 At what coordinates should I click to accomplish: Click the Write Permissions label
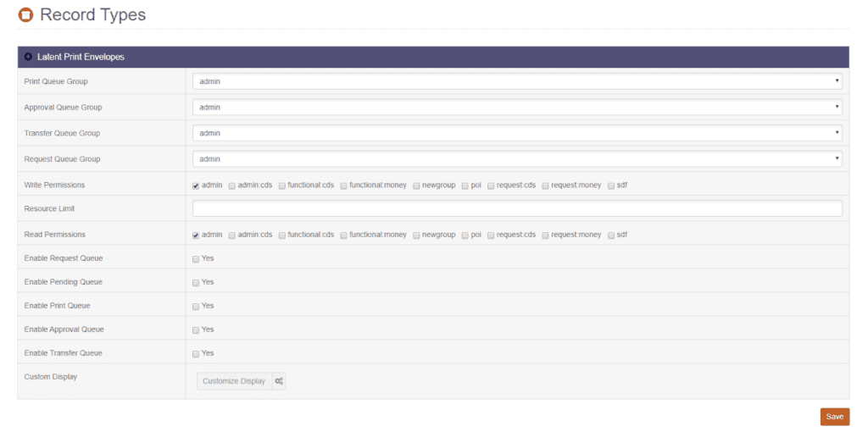click(x=55, y=185)
